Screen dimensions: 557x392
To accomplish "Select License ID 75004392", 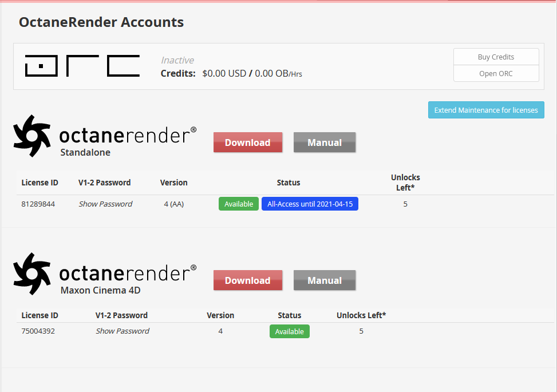I will click(38, 331).
